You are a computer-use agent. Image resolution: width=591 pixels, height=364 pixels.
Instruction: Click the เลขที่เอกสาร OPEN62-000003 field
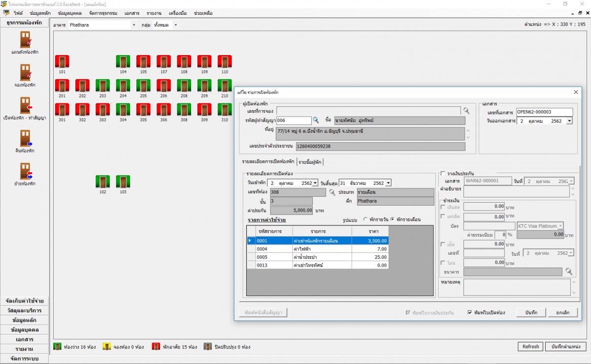[544, 112]
